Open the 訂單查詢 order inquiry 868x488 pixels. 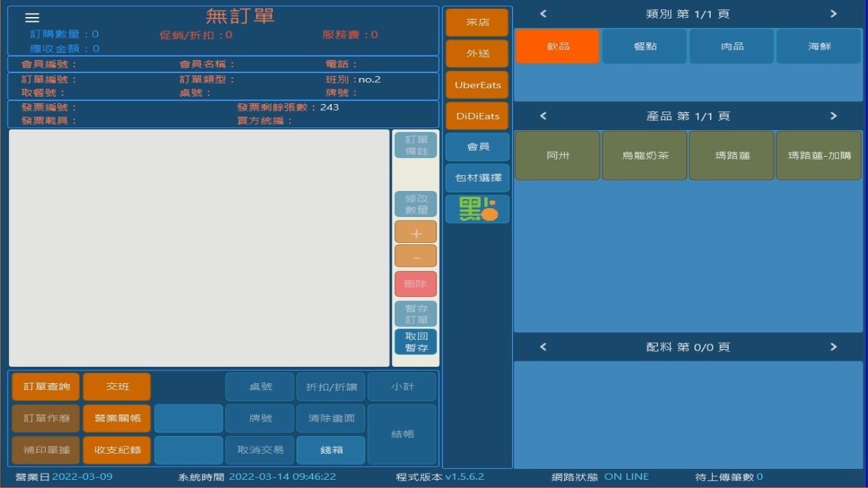tap(45, 386)
